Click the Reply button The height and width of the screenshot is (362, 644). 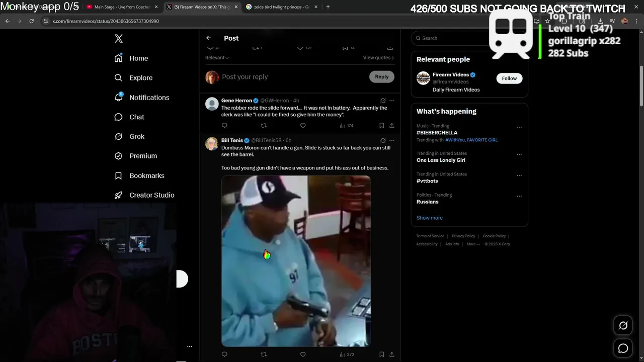pos(382,77)
